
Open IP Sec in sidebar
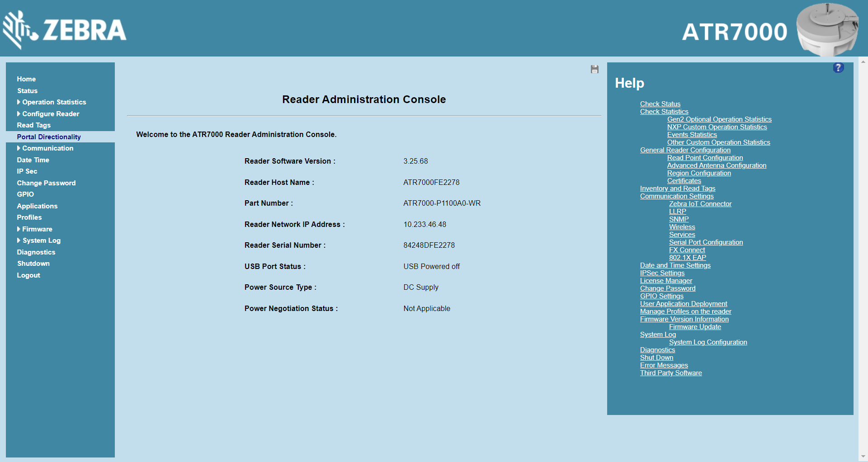point(27,171)
